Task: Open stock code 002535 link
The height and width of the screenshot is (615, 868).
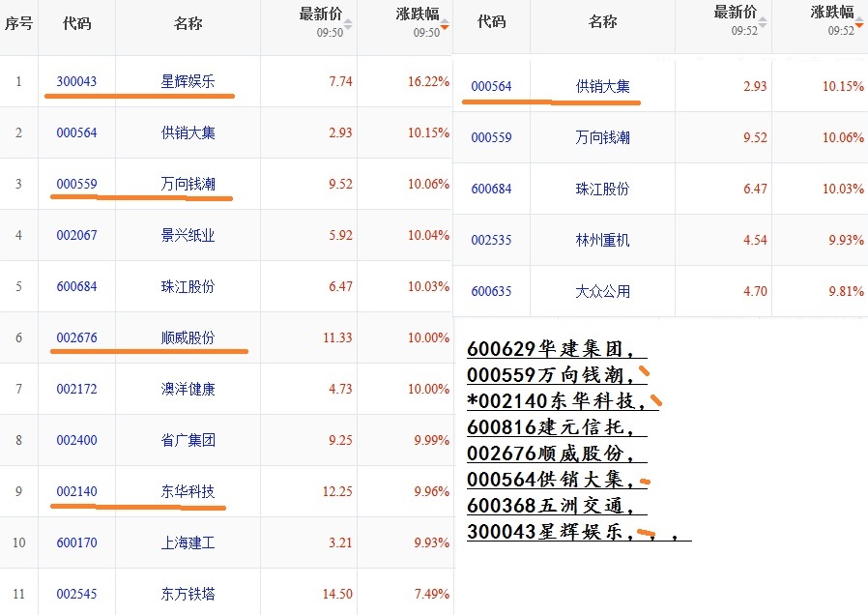Action: pyautogui.click(x=491, y=240)
